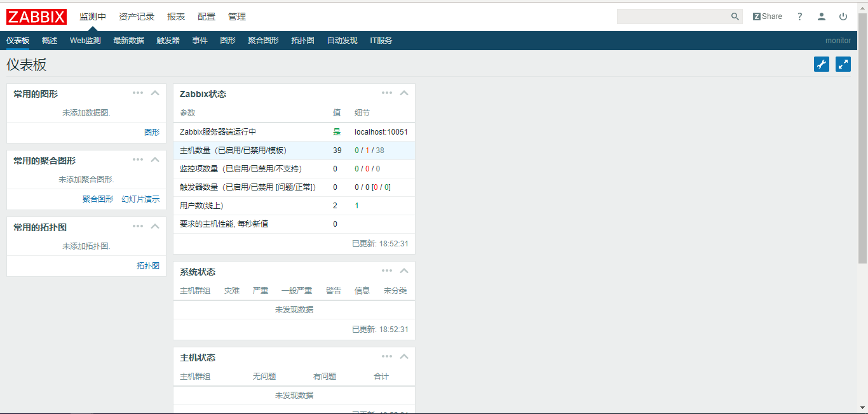Go to the 拓扑图 submenu tab
Image resolution: width=868 pixels, height=414 pixels.
pos(302,41)
